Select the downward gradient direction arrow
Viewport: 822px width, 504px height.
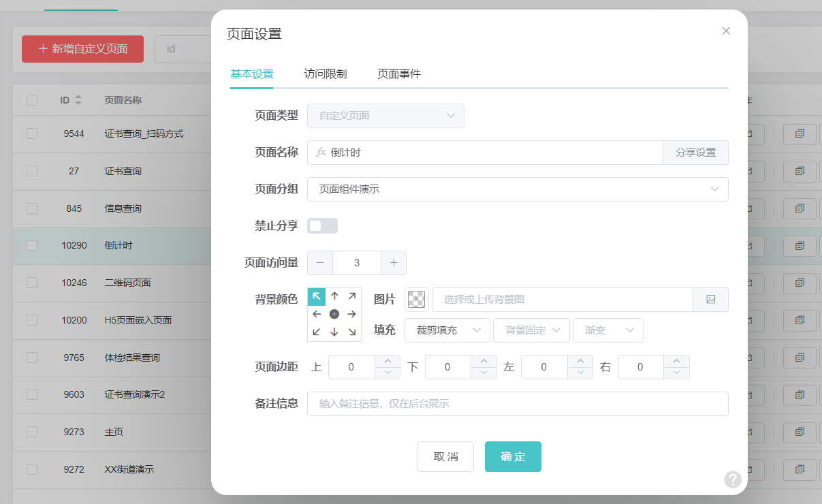334,332
